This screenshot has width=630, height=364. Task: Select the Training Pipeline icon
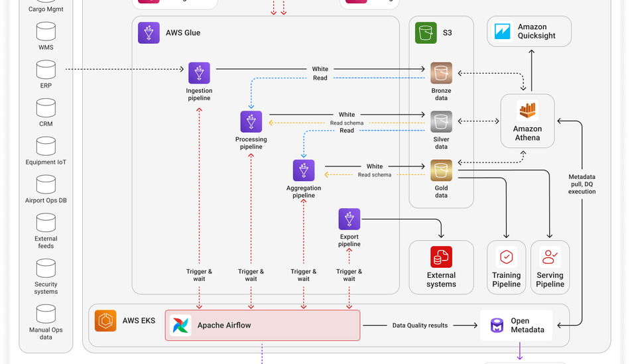click(x=506, y=257)
